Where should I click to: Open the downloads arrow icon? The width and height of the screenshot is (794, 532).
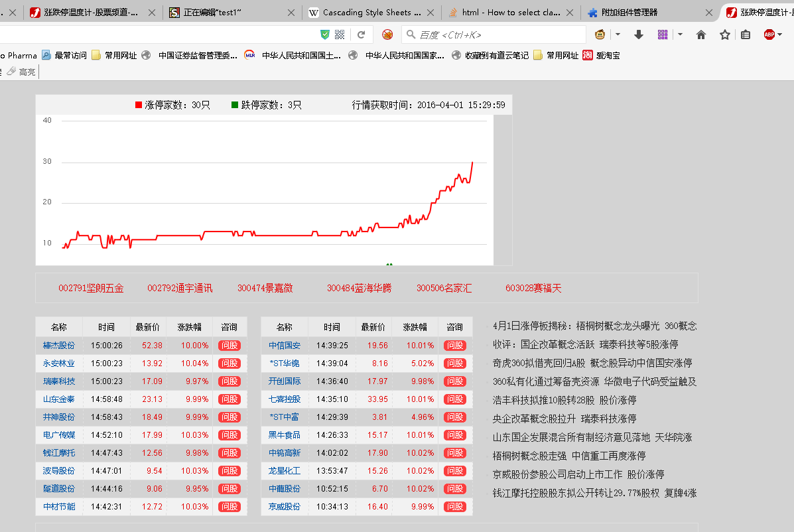click(639, 34)
